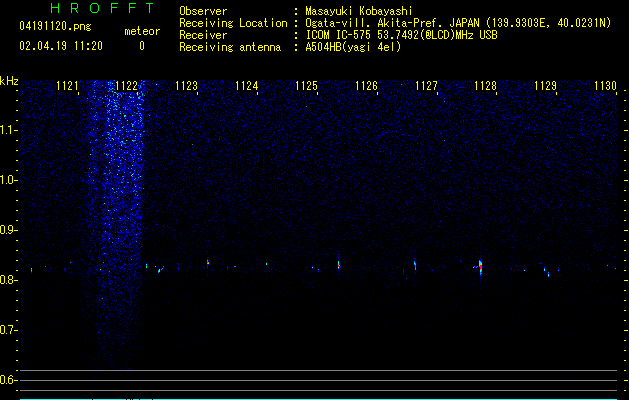
Task: Click the 1129 time axis label
Action: (x=546, y=86)
